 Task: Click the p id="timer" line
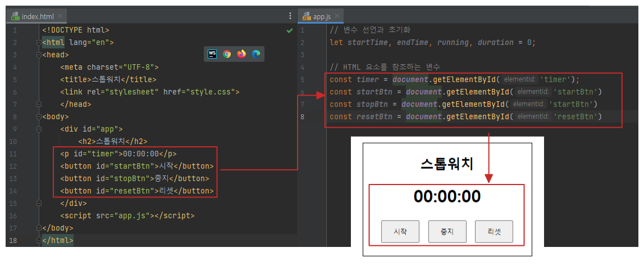[118, 154]
